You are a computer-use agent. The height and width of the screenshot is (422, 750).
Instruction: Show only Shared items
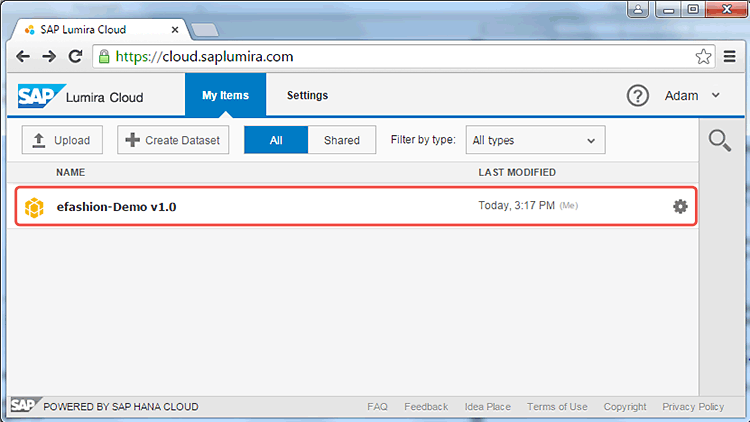pyautogui.click(x=342, y=140)
